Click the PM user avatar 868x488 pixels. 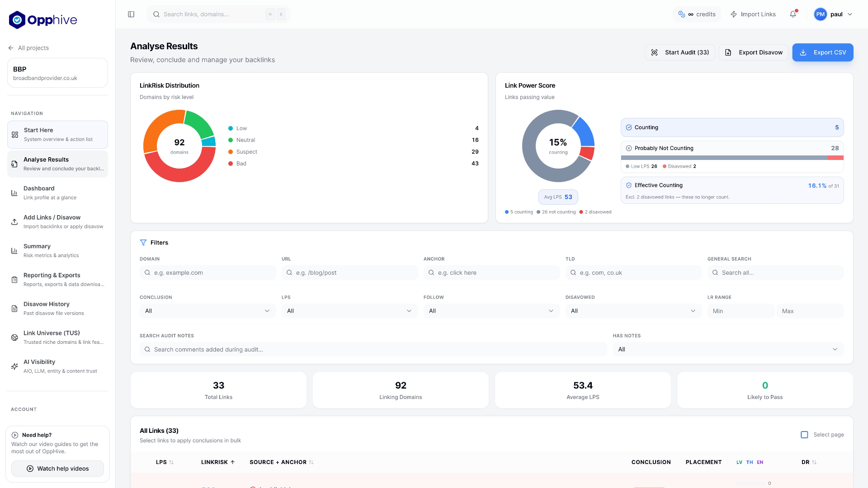tap(820, 14)
